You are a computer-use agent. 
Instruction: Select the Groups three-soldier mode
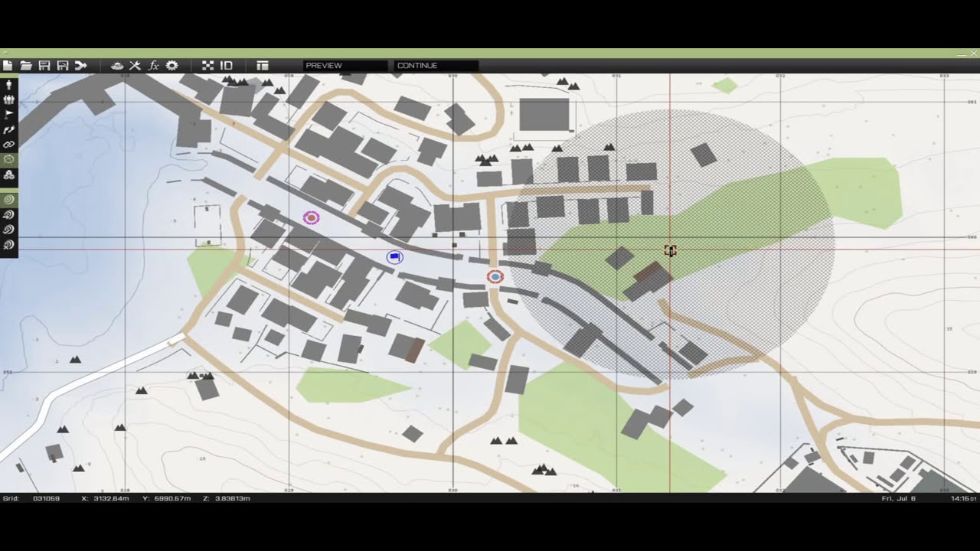click(x=9, y=99)
